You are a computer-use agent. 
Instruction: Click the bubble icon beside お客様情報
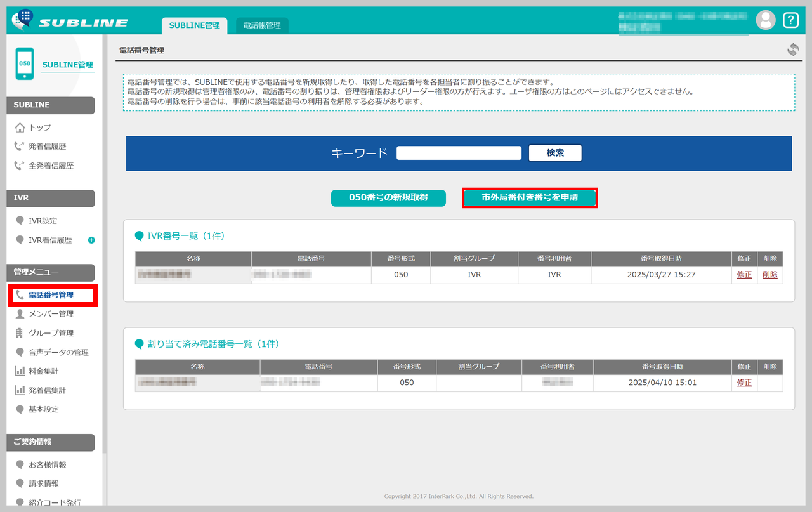point(20,464)
